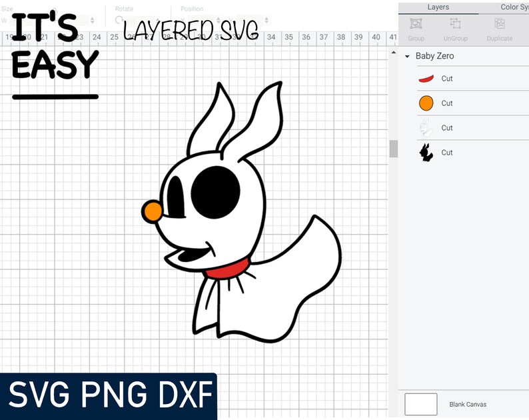Select the red collar layer thumbnail
This screenshot has height=420, width=529.
pos(426,79)
